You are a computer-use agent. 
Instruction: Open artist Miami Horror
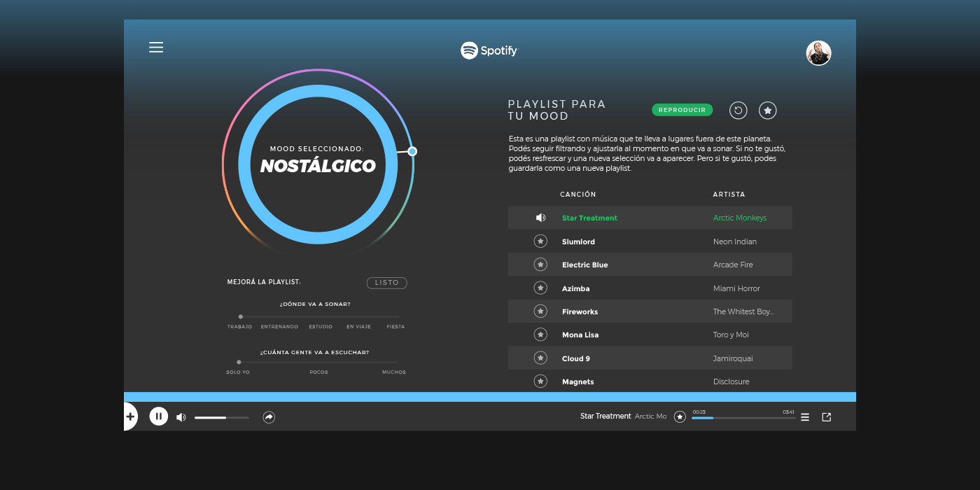point(736,288)
